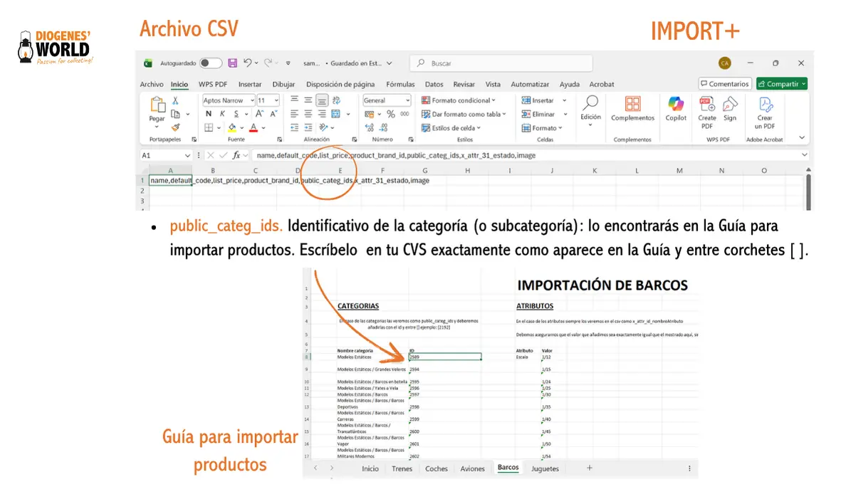Toggle the Autoguardado switch
This screenshot has width=841, height=504.
point(210,63)
